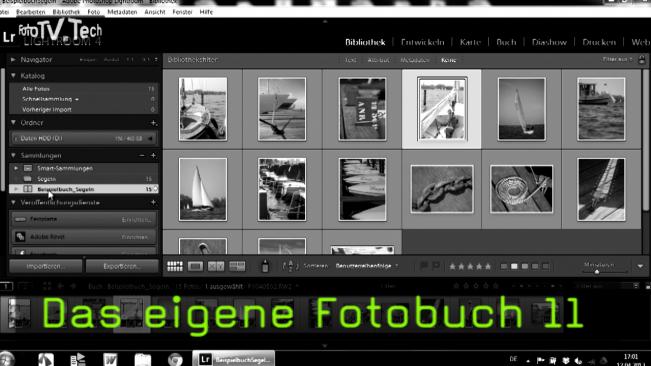Set up the Adobe Revel publish service
Viewport: 651px width, 366px height.
(83, 237)
